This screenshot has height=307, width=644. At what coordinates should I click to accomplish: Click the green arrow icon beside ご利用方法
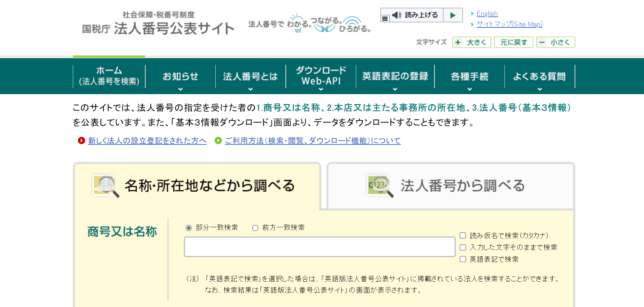pyautogui.click(x=218, y=141)
